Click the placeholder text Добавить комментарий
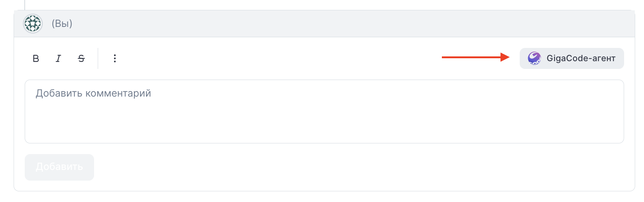Viewport: 644px width, 202px height. pyautogui.click(x=93, y=93)
